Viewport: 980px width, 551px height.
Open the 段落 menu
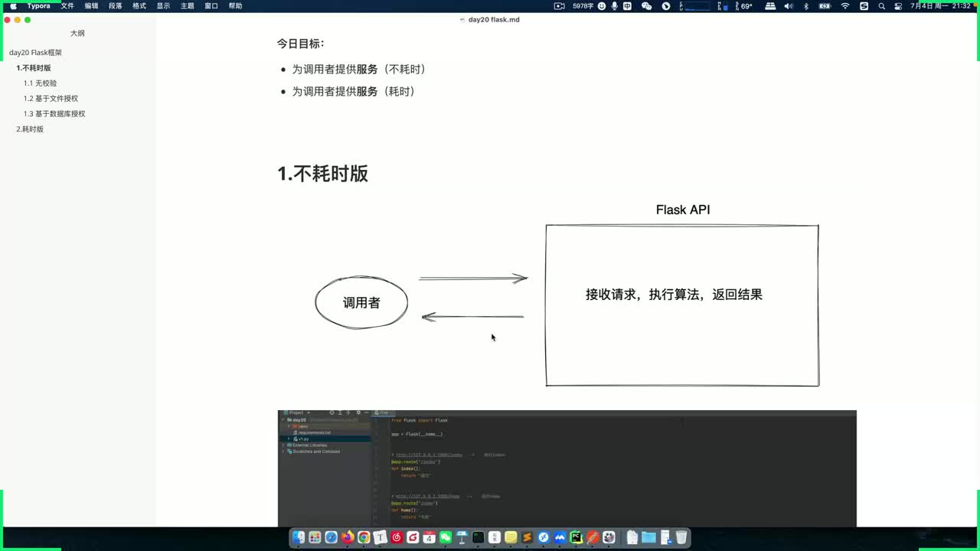(x=115, y=6)
